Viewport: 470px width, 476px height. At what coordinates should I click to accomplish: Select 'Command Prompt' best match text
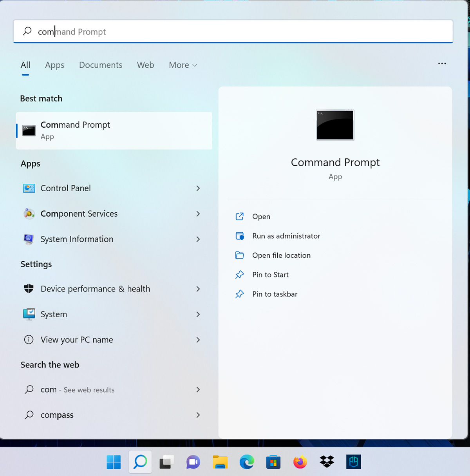coord(75,125)
